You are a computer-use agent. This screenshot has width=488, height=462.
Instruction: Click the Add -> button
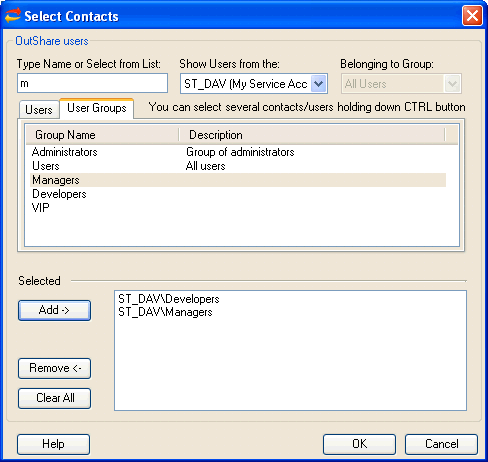pos(54,310)
